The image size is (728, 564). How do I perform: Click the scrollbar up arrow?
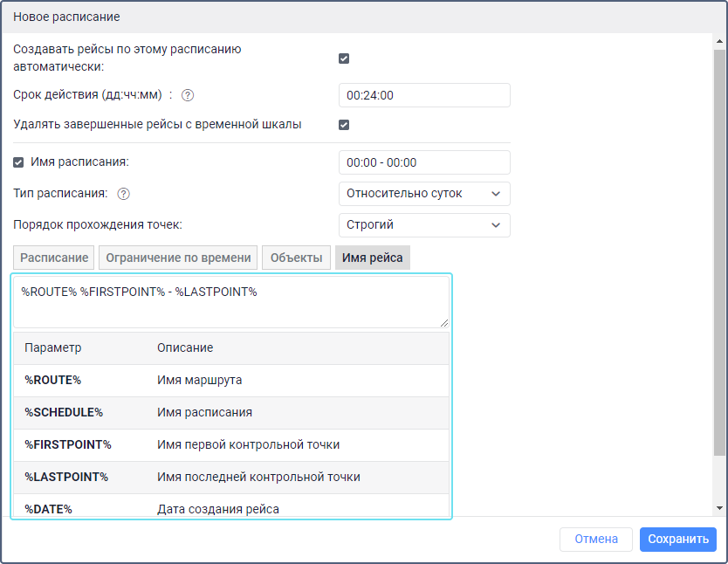(x=719, y=41)
